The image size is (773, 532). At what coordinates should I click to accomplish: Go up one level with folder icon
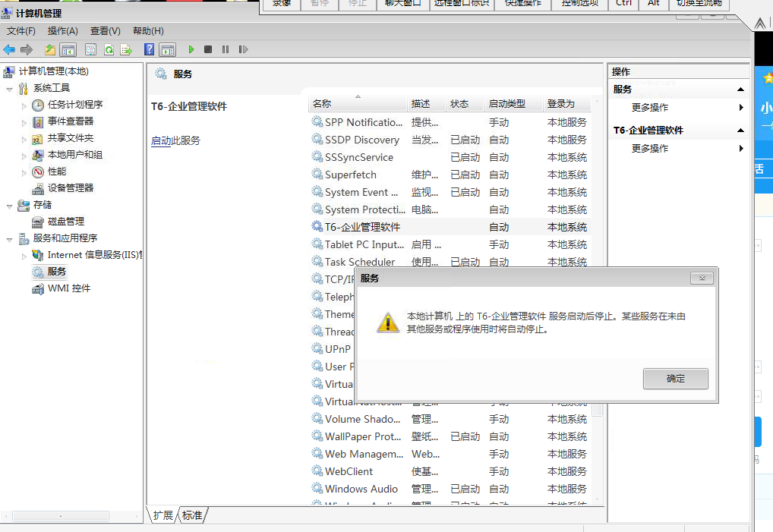[x=50, y=49]
